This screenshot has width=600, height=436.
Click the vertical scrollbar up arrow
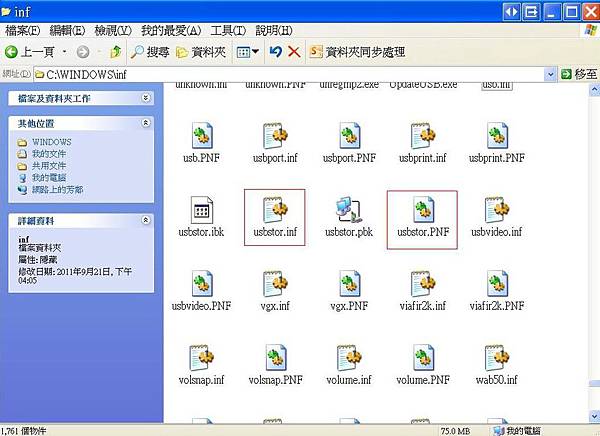click(594, 90)
